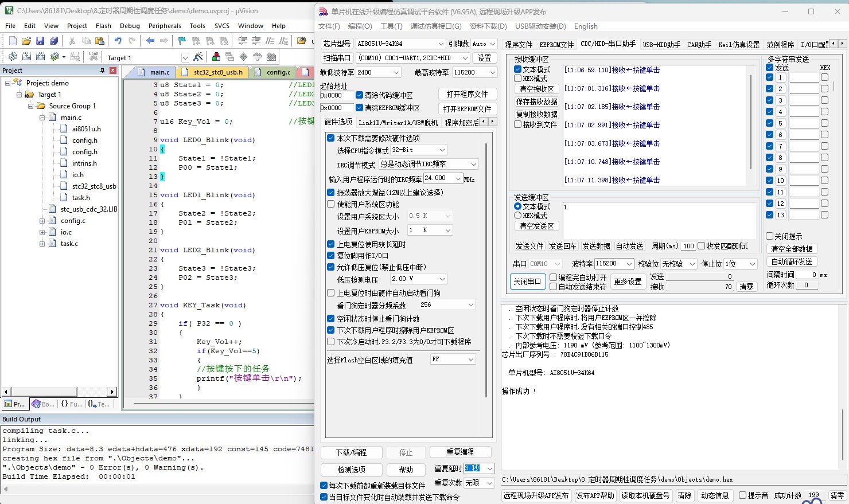Click the Build target icon
The width and height of the screenshot is (849, 504).
[26, 57]
